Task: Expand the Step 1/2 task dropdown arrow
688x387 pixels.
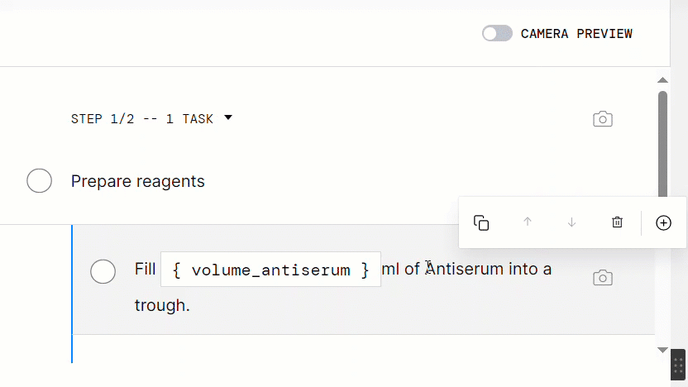Action: point(228,118)
